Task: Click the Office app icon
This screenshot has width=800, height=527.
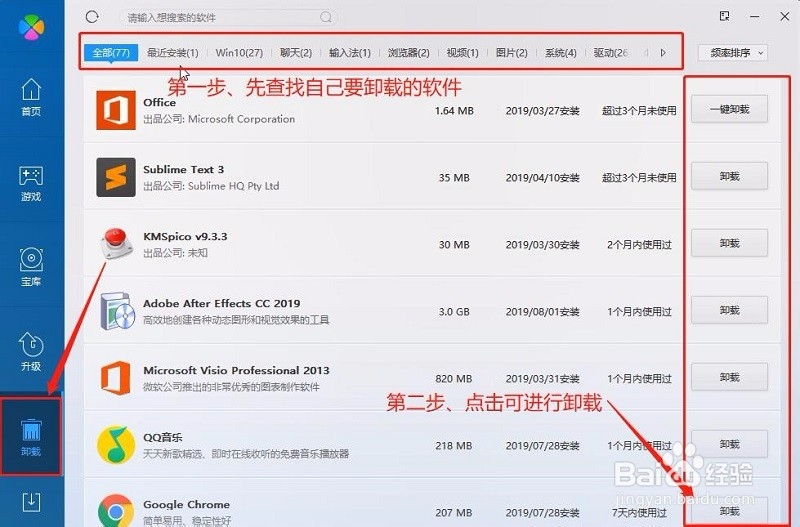Action: tap(116, 110)
